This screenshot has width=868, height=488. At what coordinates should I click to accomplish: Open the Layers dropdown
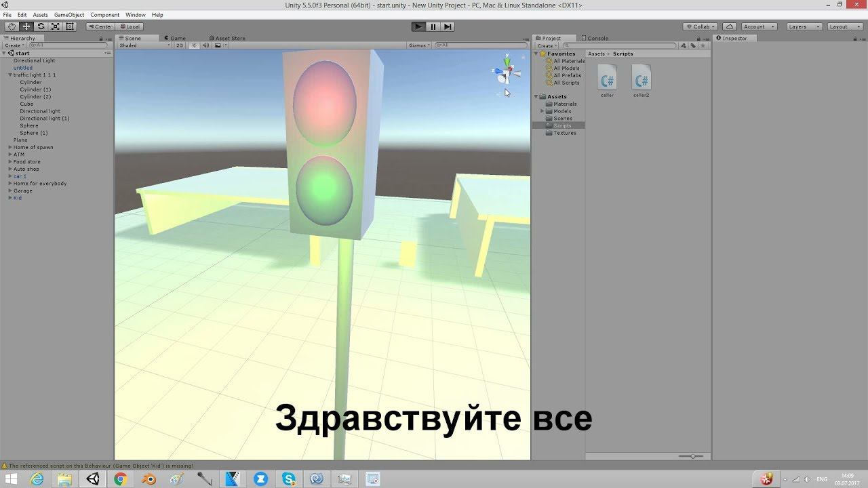click(x=804, y=26)
